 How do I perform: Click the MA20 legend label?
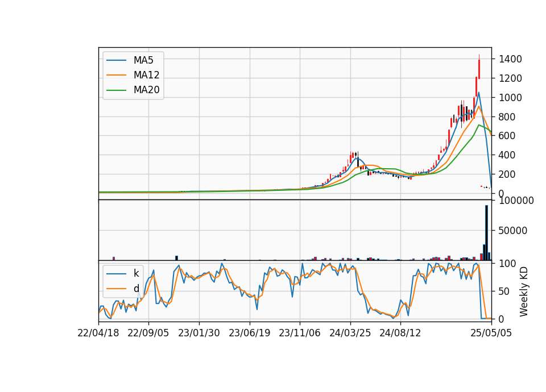tap(146, 90)
